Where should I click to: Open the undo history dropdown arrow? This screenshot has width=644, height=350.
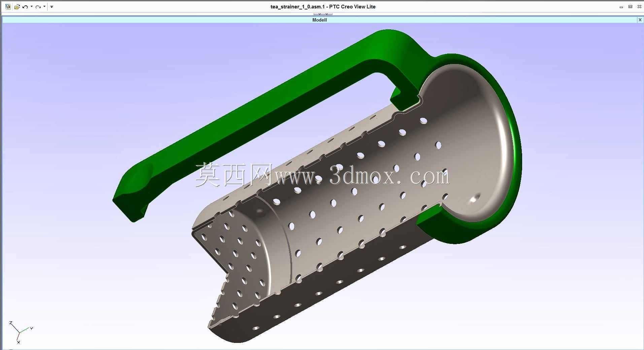click(x=32, y=6)
